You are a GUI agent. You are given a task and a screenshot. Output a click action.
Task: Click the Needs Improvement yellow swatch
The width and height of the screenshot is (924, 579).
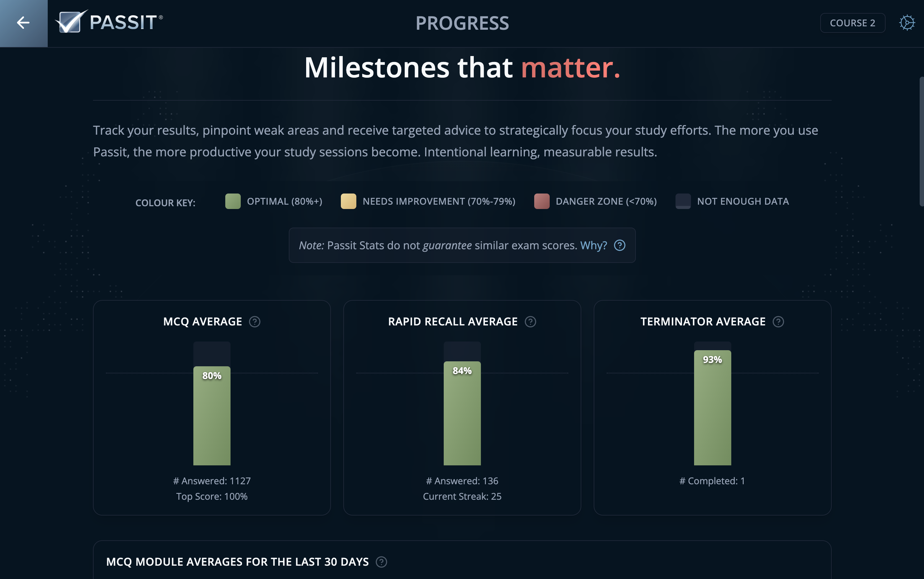[348, 202]
